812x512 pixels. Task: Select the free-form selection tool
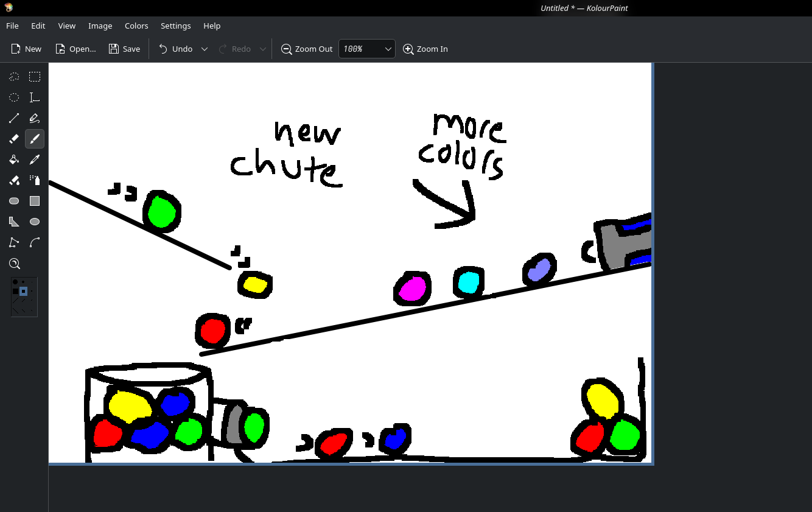click(x=14, y=77)
